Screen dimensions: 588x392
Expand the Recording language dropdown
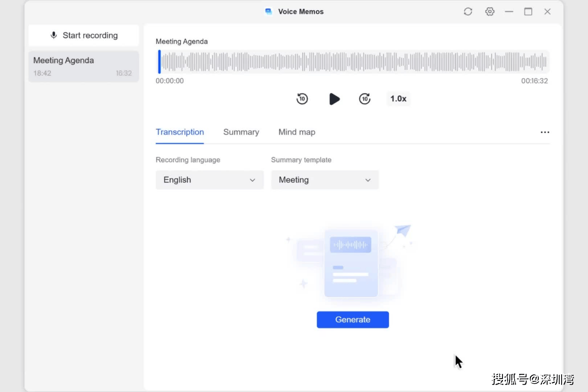point(209,180)
